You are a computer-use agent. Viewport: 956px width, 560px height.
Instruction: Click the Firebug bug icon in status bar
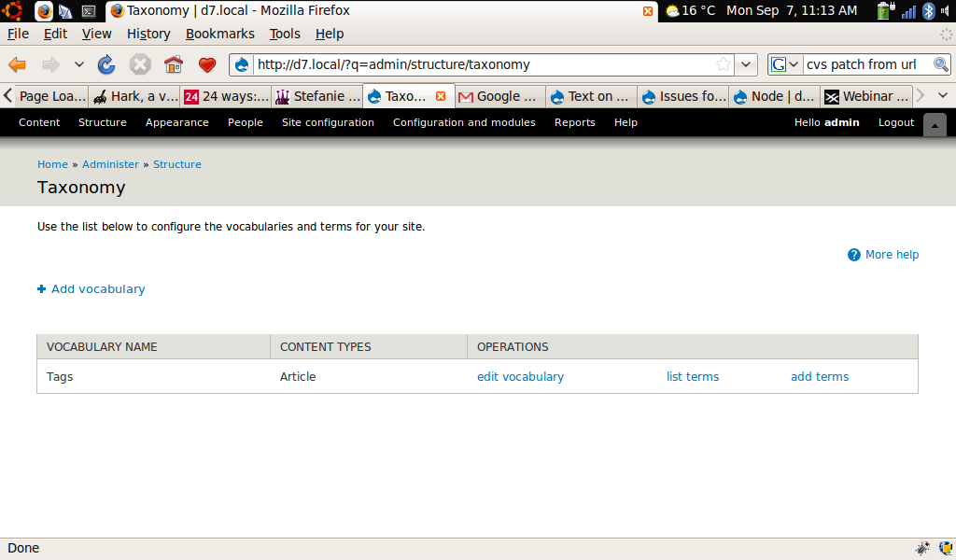coord(922,549)
